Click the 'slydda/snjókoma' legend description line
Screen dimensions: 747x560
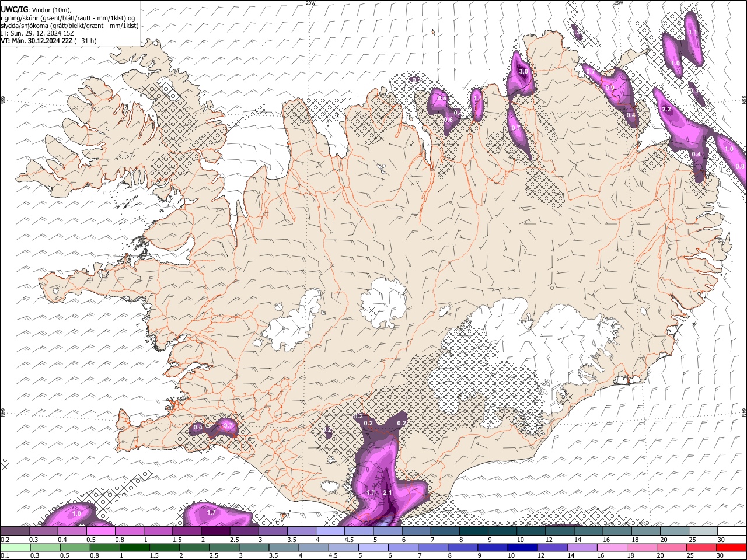[x=69, y=26]
